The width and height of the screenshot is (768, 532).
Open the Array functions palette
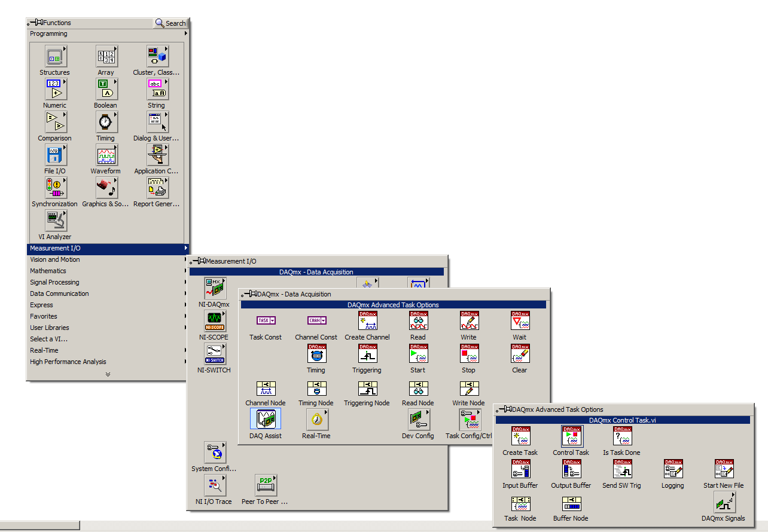coord(106,56)
